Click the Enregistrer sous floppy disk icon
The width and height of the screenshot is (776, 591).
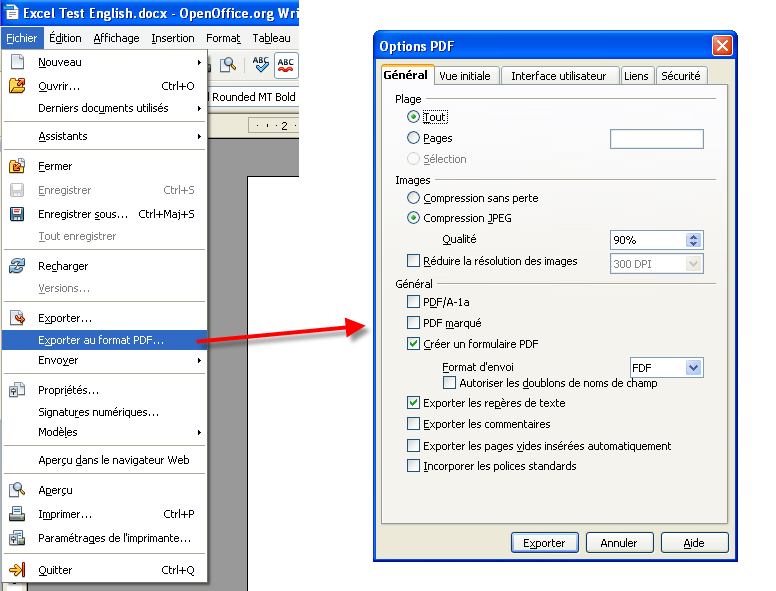pos(17,214)
